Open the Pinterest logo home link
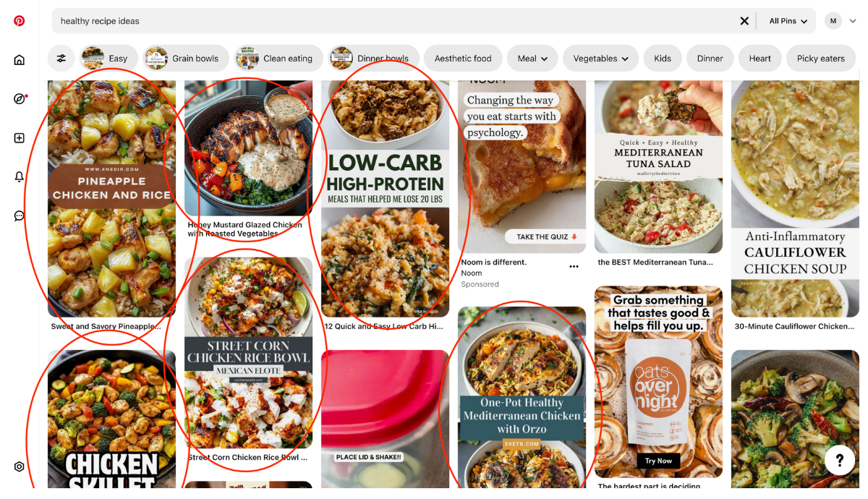The width and height of the screenshot is (868, 499). 20,21
